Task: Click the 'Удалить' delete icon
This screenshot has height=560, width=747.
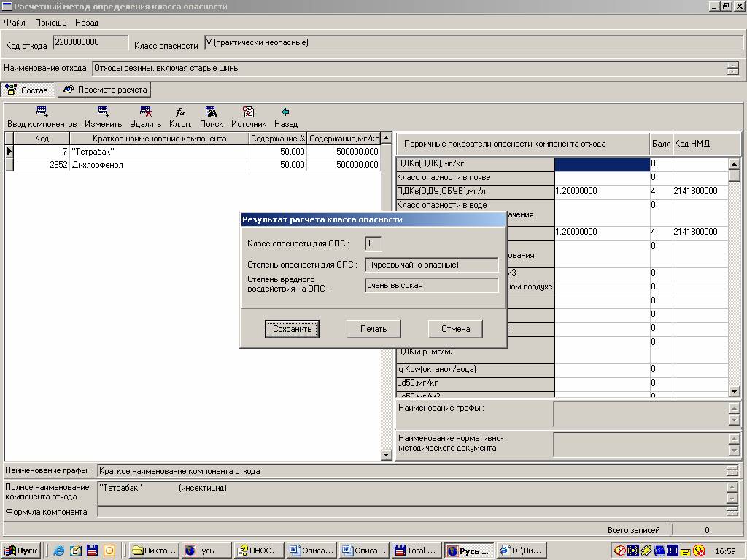Action: coord(145,112)
